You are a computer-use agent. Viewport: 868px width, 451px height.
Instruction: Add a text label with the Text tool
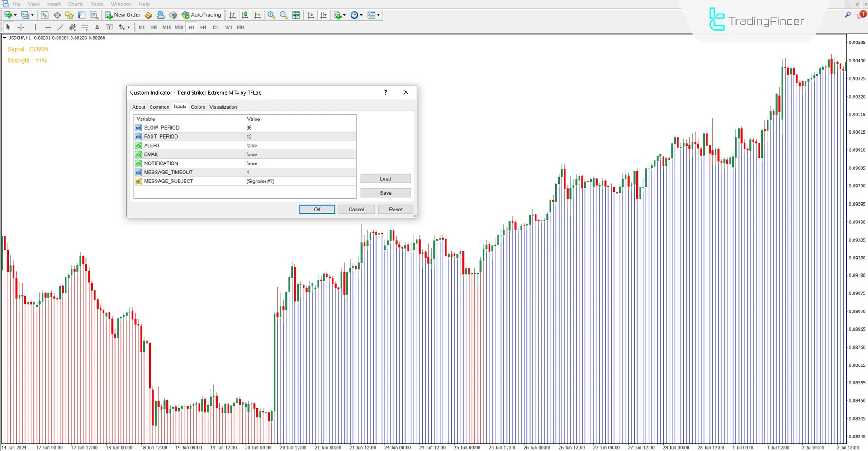pyautogui.click(x=97, y=27)
